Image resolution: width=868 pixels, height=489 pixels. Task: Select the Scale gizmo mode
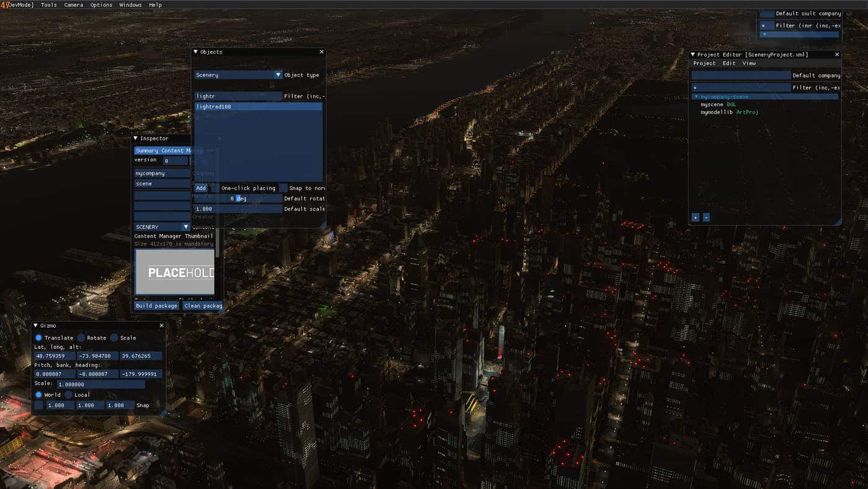point(114,338)
